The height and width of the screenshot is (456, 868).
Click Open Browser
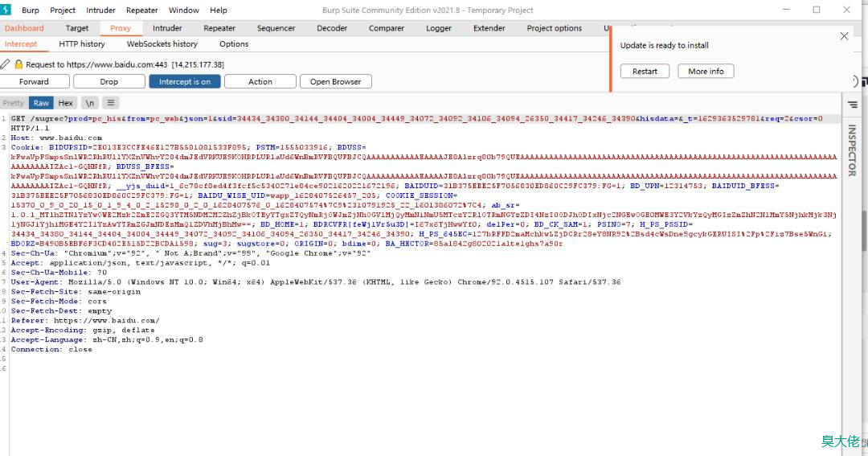[x=335, y=81]
